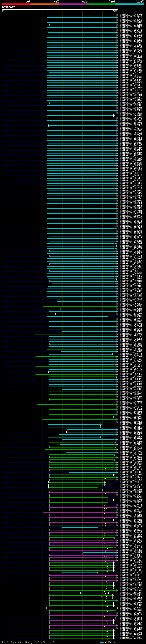Click the UniRef100_Q84UH3 hit name
The image size is (146, 644).
(131, 65)
